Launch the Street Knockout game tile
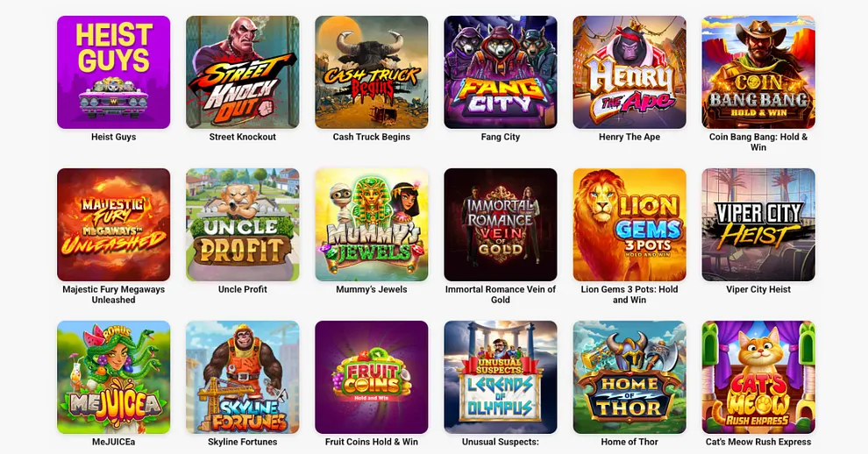Viewport: 868px width, 454px height. 243,72
